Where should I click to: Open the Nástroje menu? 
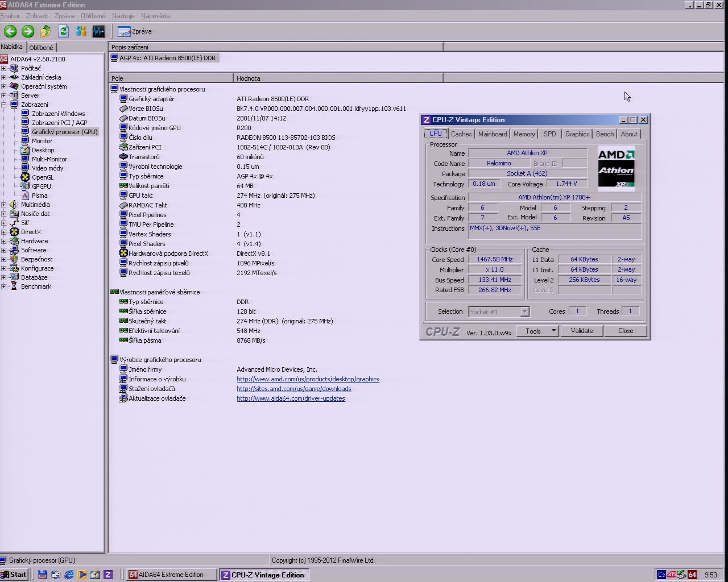(123, 16)
